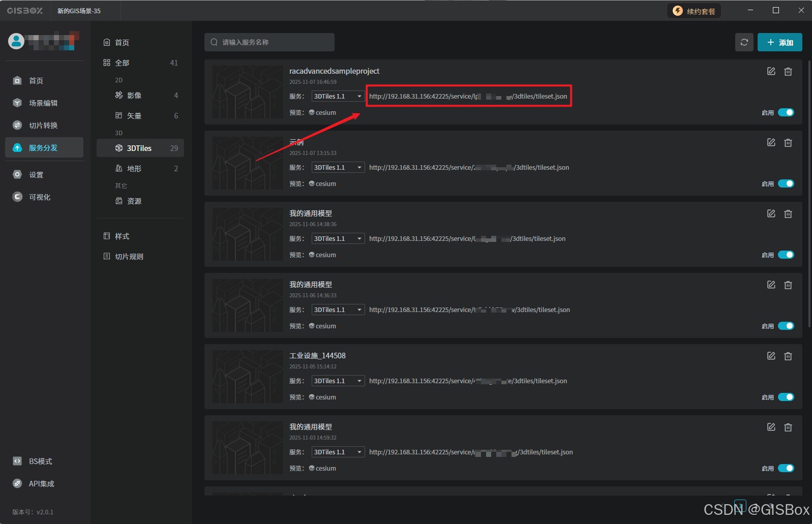The width and height of the screenshot is (812, 524).
Task: Open cesium preview for 工业设施_144508
Action: (x=322, y=397)
